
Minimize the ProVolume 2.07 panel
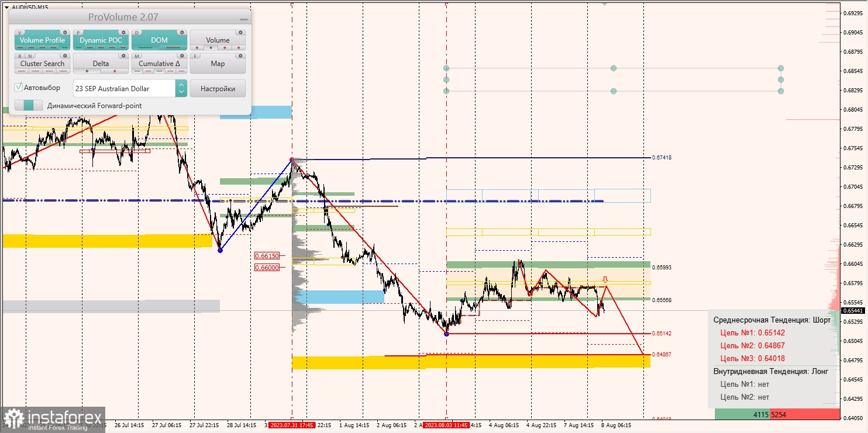click(x=243, y=19)
